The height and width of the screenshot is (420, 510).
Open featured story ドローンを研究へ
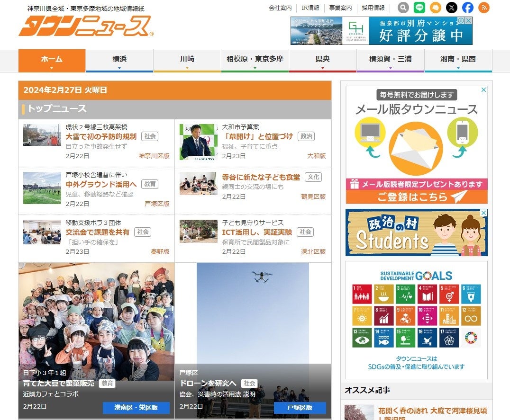pyautogui.click(x=208, y=383)
